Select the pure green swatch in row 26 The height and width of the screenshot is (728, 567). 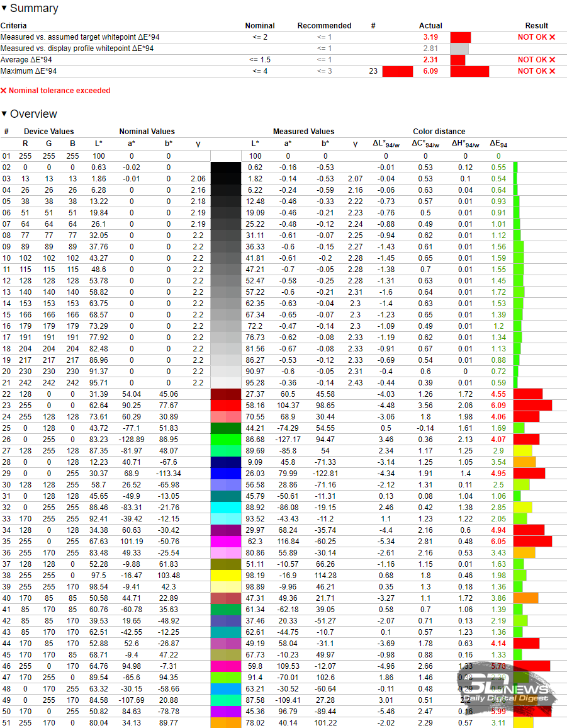point(226,439)
